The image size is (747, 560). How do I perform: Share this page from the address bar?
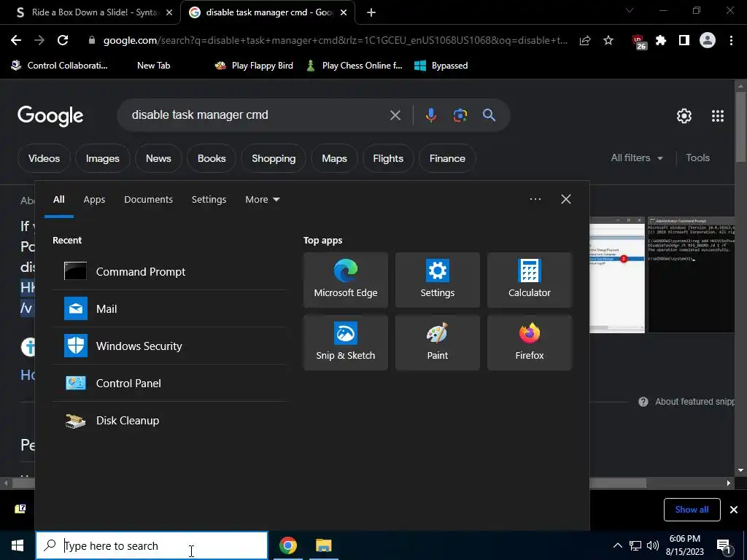click(x=585, y=41)
